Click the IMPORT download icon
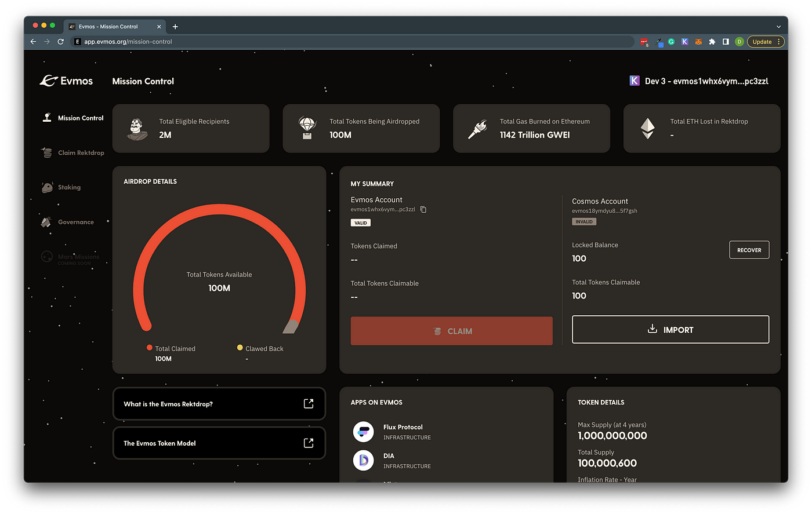 652,329
